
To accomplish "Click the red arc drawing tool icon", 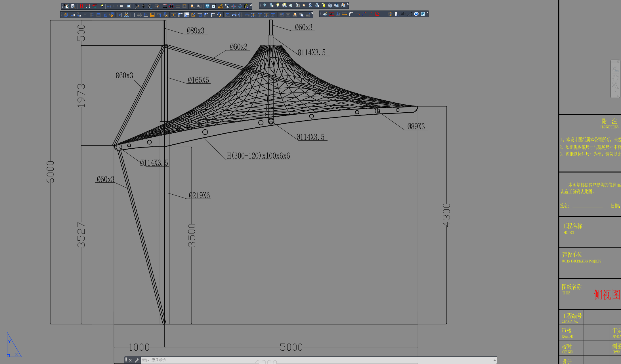I will point(364,14).
